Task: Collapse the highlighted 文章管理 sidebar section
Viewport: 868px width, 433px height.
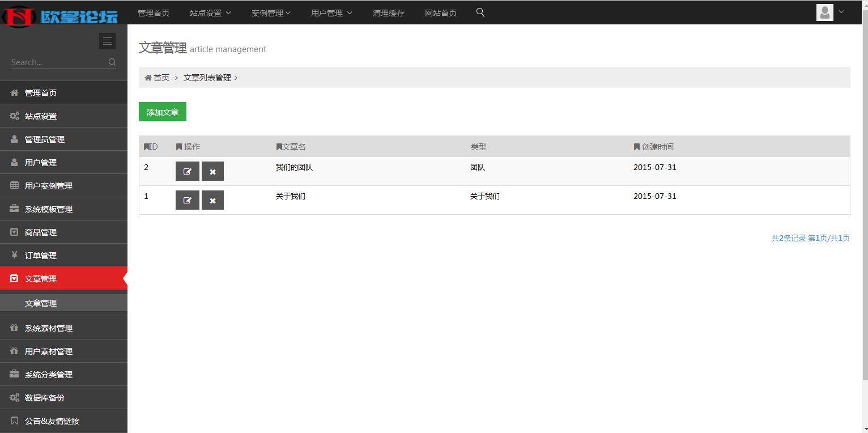Action: [x=41, y=278]
